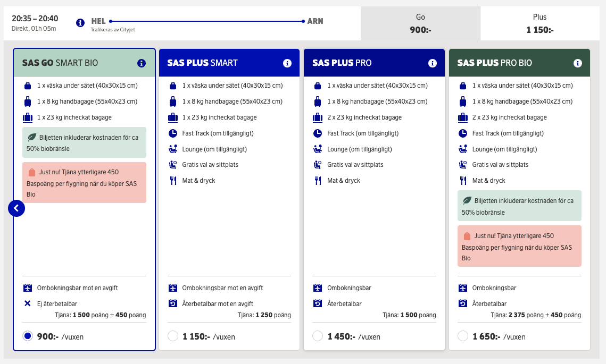Open info icon on SAS Plus Pro header
Image resolution: width=606 pixels, height=364 pixels.
pos(432,63)
